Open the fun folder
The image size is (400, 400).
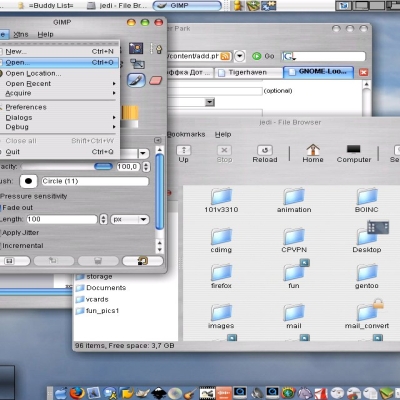pos(294,275)
